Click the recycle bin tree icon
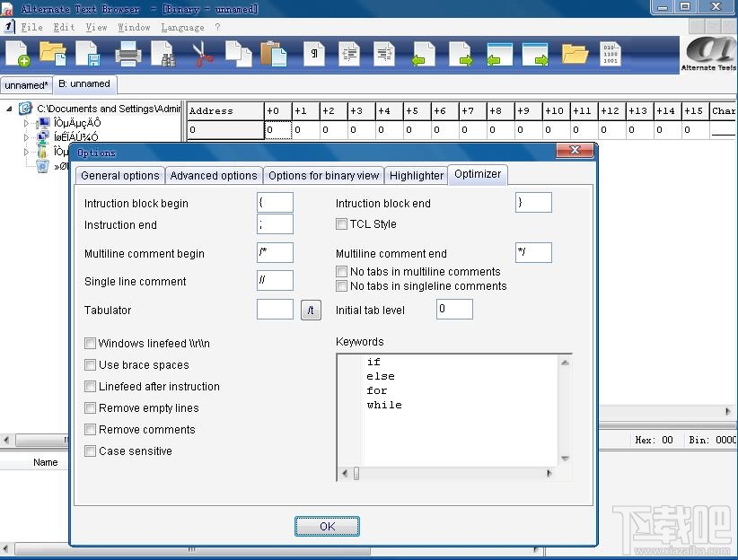Screen dimensions: 738x560 pos(43,166)
